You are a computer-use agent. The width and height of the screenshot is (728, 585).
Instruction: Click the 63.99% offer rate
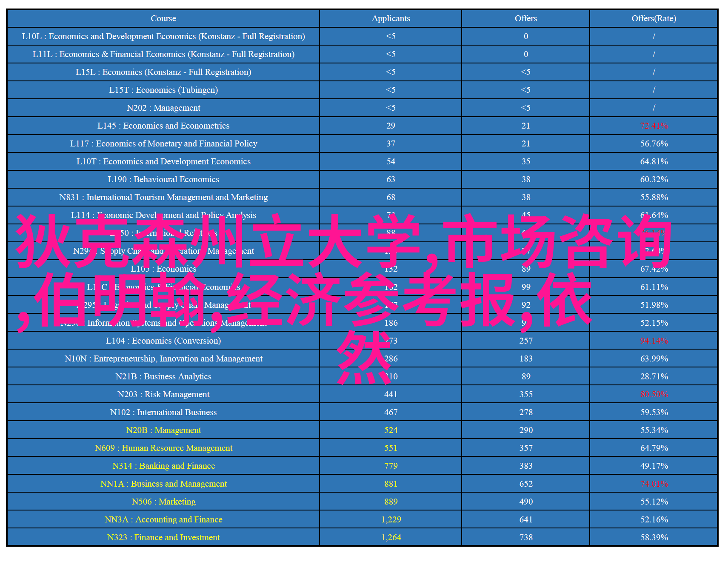[654, 358]
